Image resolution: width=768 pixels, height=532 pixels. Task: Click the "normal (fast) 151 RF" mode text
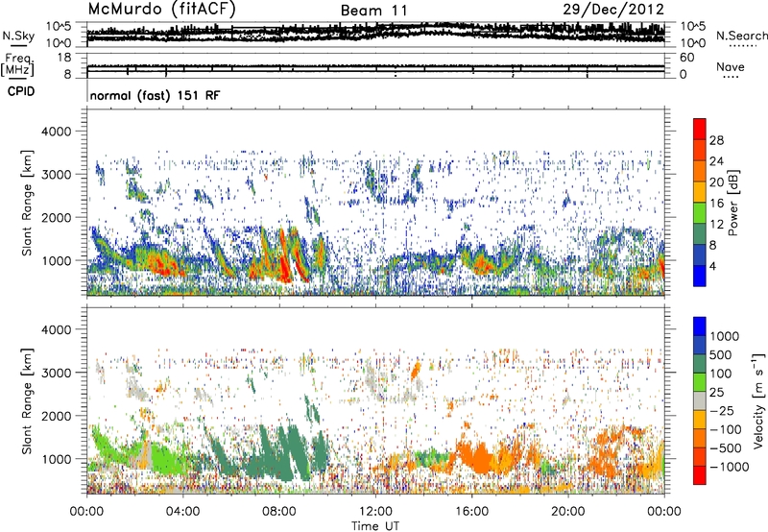[x=156, y=95]
